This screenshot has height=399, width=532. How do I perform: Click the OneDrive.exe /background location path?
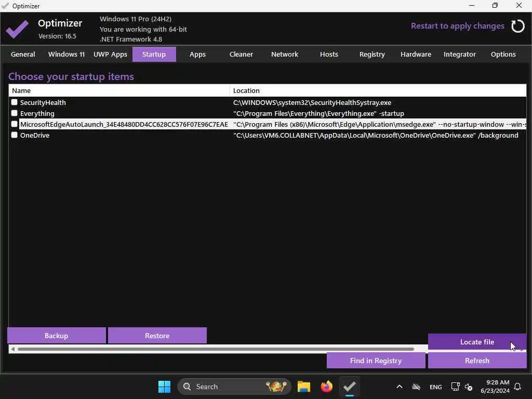[376, 135]
